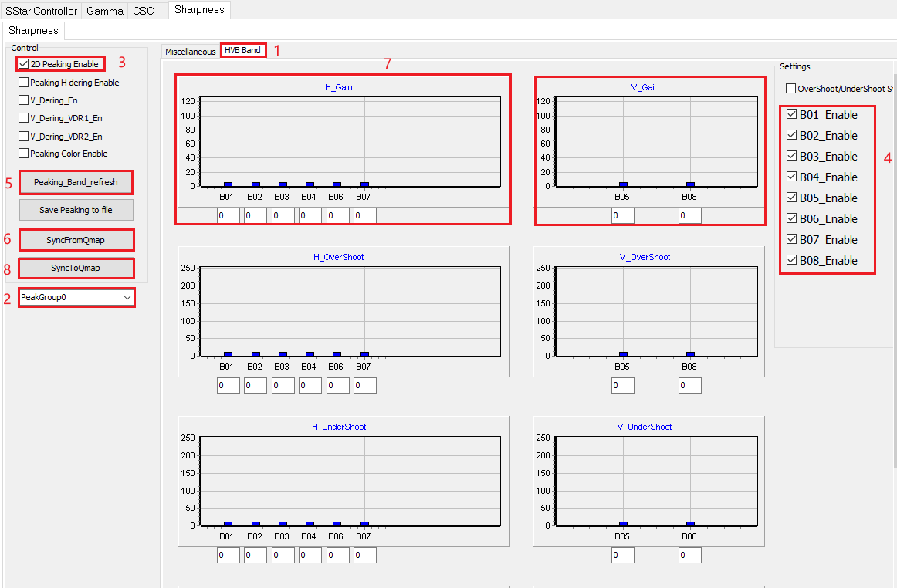Open the Gamma tab
This screenshot has height=588, width=897.
(105, 11)
